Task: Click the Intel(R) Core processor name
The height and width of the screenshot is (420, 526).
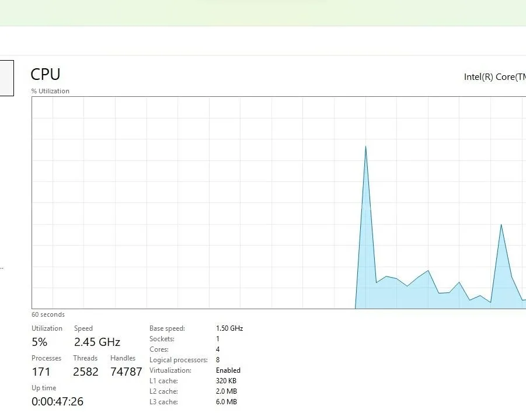Action: 494,77
